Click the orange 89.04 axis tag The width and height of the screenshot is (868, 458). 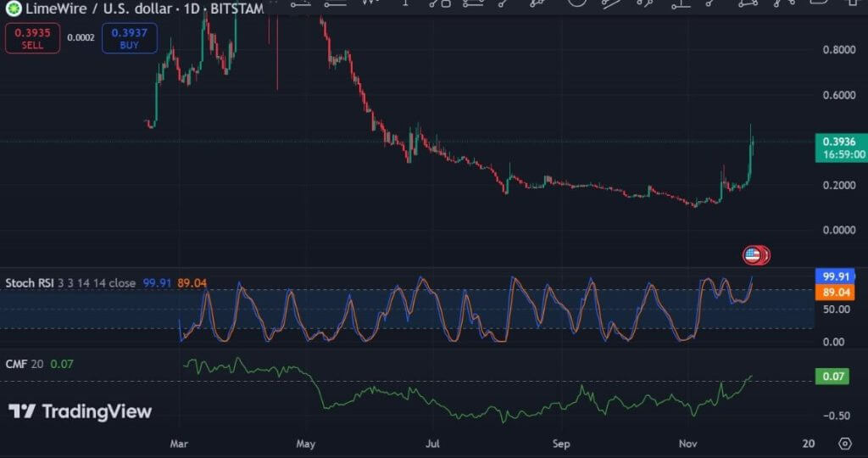[835, 292]
